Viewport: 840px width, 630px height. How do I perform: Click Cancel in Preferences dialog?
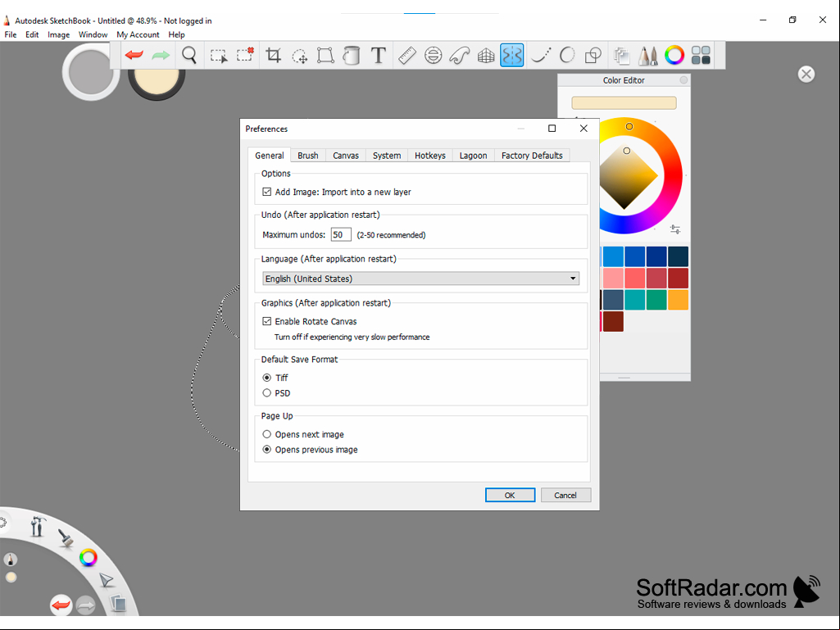coord(565,495)
